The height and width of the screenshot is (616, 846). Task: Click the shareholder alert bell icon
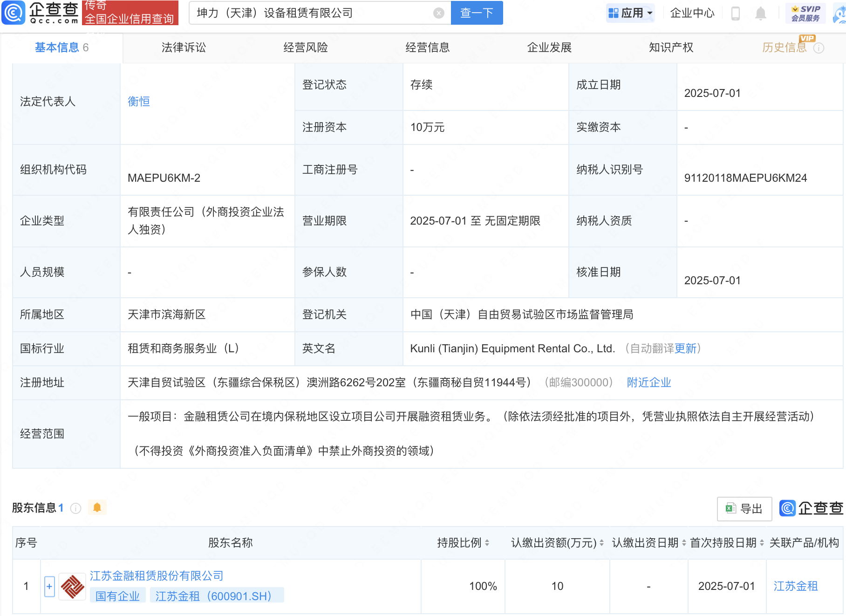pyautogui.click(x=97, y=507)
